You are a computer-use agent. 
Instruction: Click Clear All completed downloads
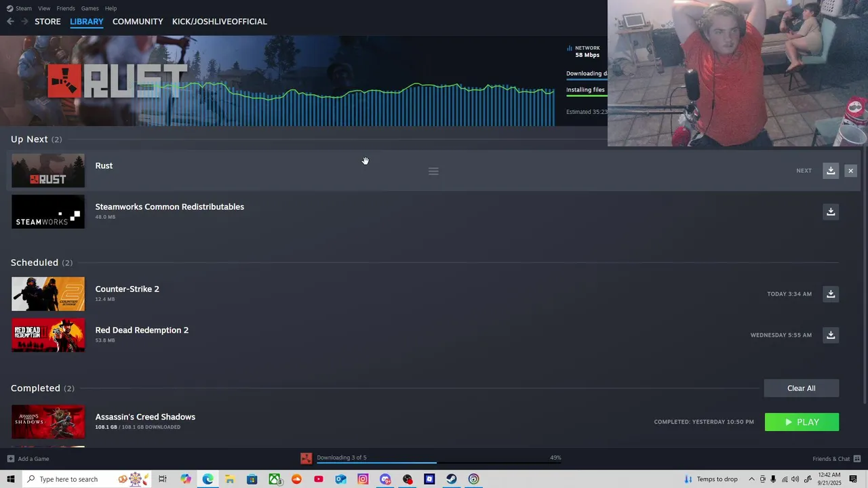[802, 388]
